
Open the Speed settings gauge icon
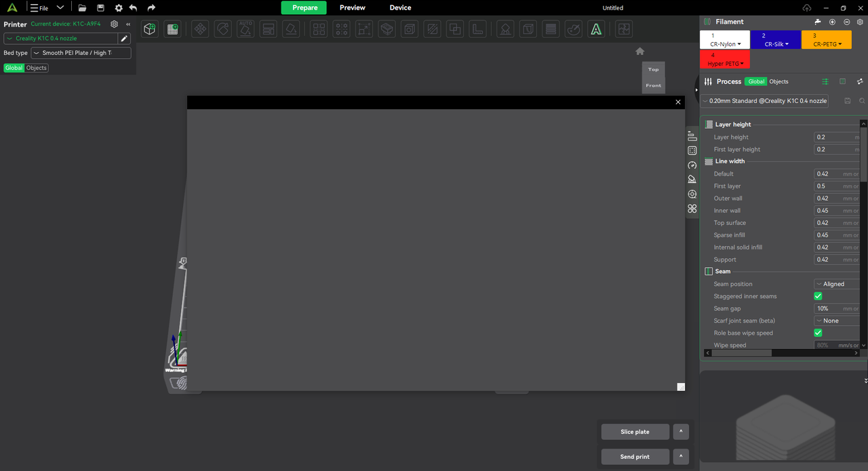point(692,165)
